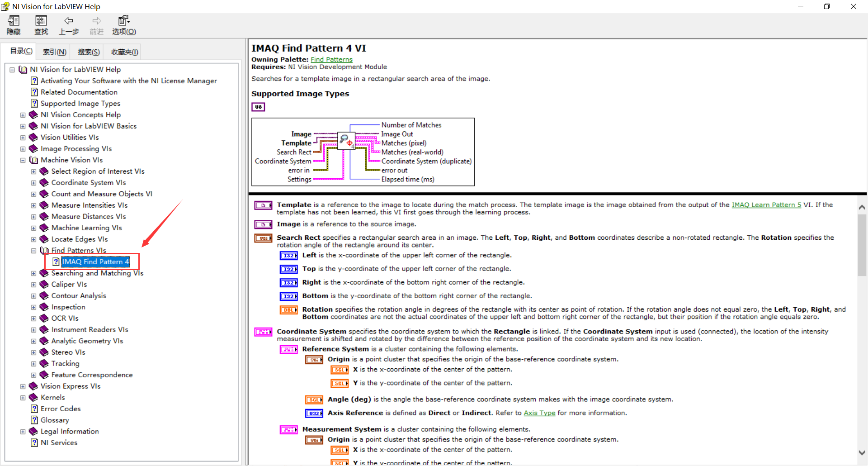This screenshot has height=466, width=868.
Task: Expand the Legal Information node
Action: [23, 432]
